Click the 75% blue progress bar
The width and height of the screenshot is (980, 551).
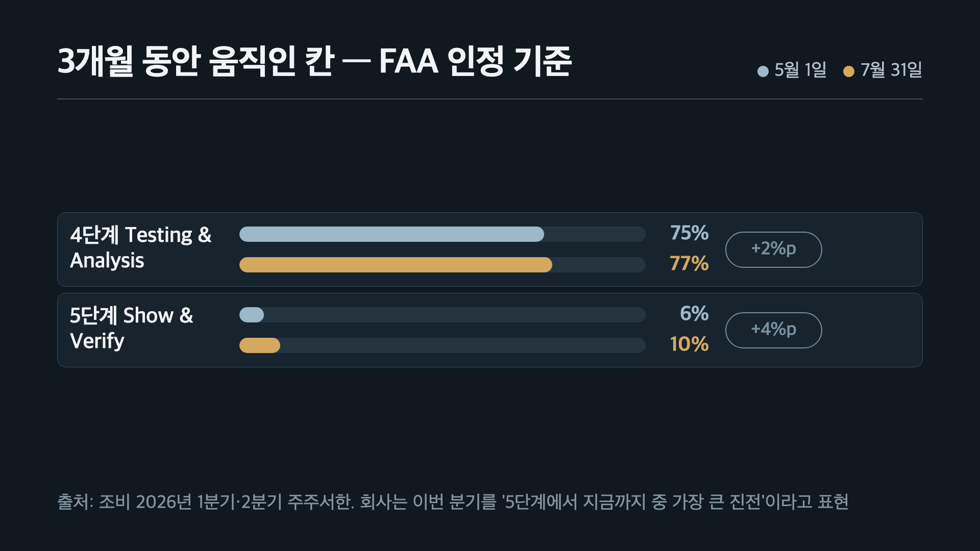click(x=391, y=234)
